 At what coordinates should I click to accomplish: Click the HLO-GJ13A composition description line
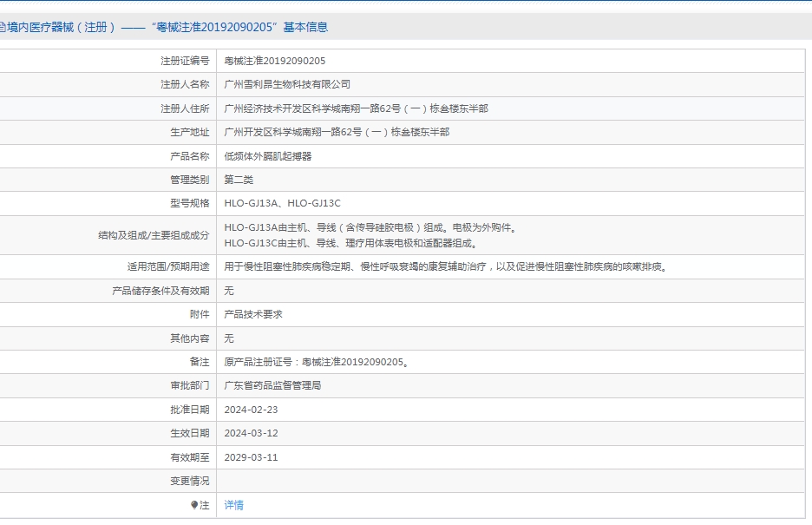[x=370, y=228]
